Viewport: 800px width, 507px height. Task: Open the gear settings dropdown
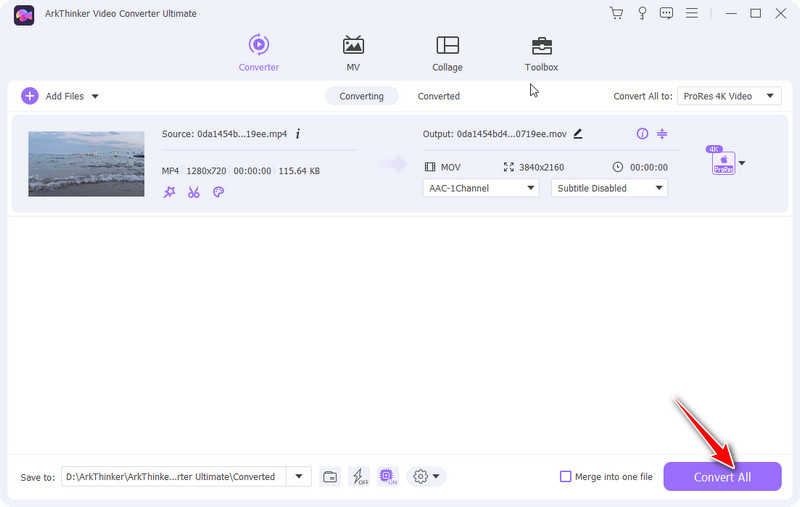click(426, 476)
